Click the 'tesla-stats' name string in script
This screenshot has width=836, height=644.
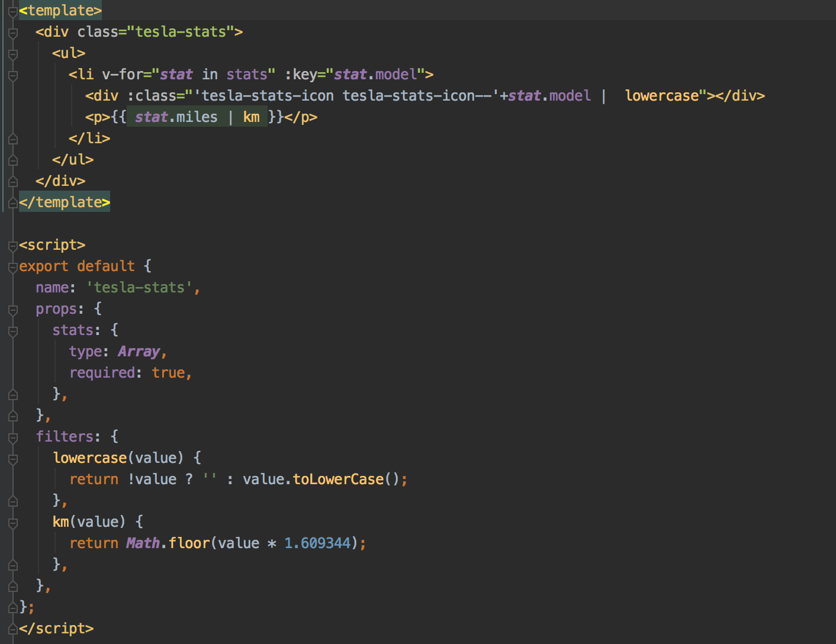click(x=139, y=288)
